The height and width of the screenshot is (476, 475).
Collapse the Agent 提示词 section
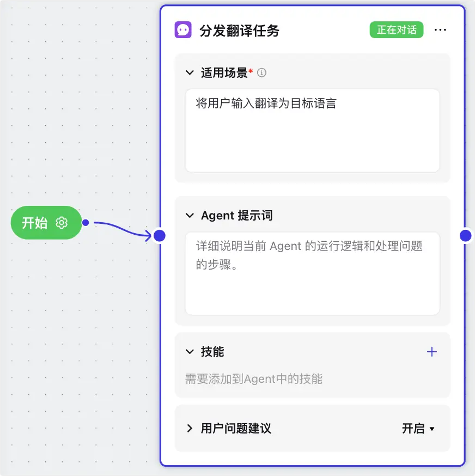pyautogui.click(x=189, y=215)
